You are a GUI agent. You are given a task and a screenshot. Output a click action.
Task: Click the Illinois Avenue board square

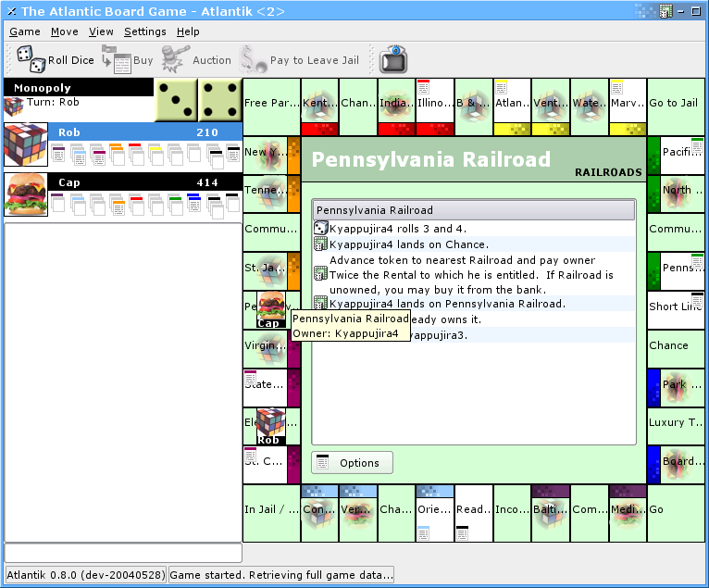tap(435, 106)
